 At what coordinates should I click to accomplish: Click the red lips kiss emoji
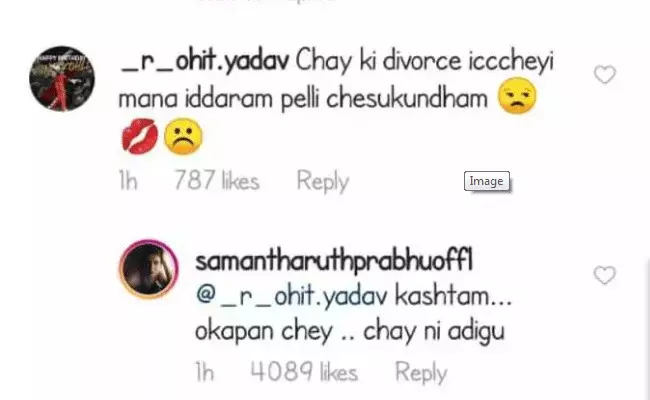pos(140,136)
